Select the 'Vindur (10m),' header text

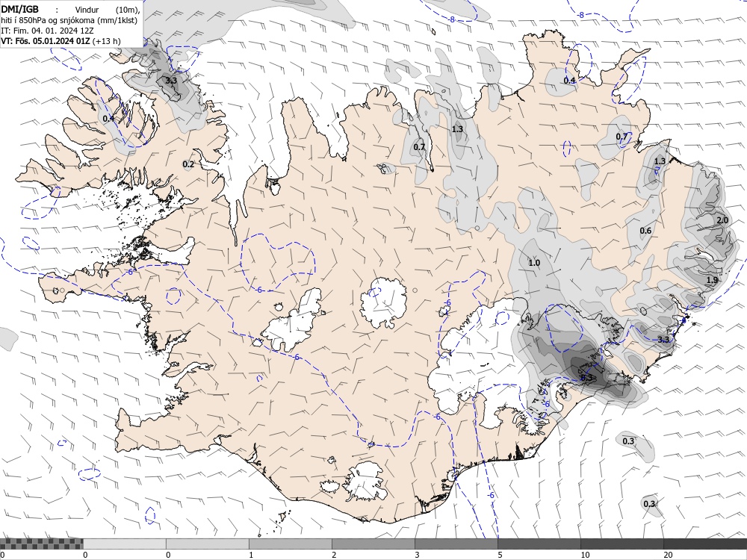point(108,10)
